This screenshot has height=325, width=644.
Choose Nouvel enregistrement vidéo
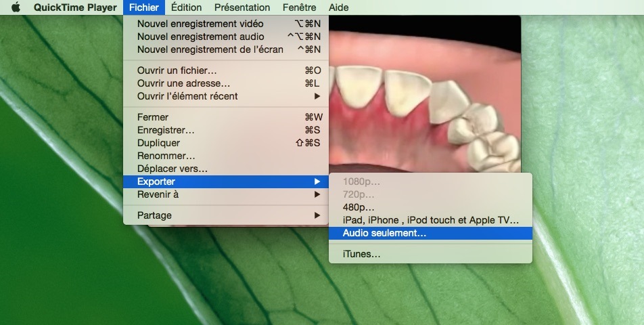[226, 24]
